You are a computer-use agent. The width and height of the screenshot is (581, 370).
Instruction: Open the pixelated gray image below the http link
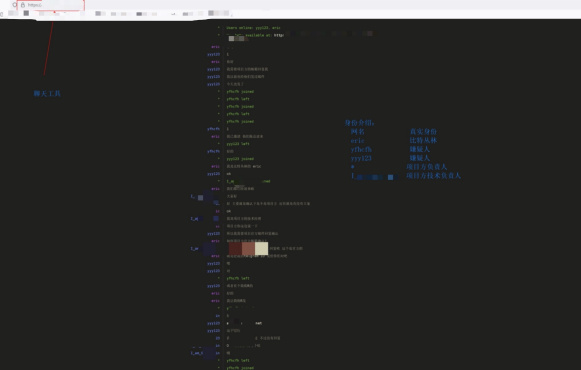(x=236, y=39)
